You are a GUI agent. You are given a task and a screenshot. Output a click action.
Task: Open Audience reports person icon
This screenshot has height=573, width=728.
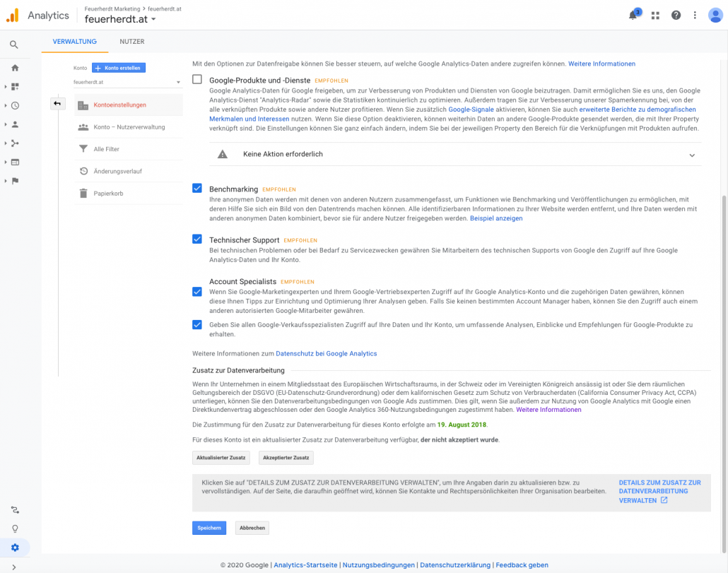click(15, 124)
